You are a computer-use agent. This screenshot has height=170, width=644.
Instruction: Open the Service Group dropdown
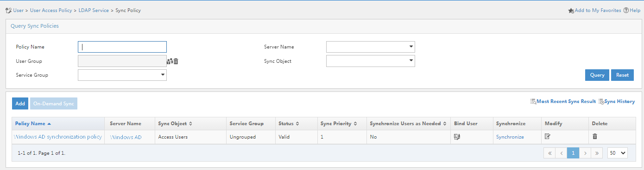coord(122,75)
